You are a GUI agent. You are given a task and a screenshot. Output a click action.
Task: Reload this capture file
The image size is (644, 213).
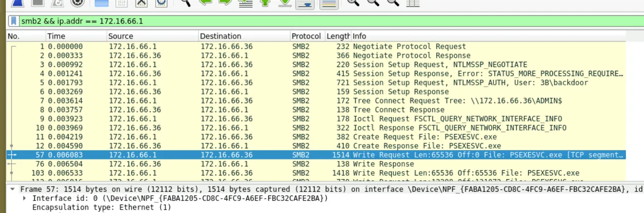[x=161, y=2]
